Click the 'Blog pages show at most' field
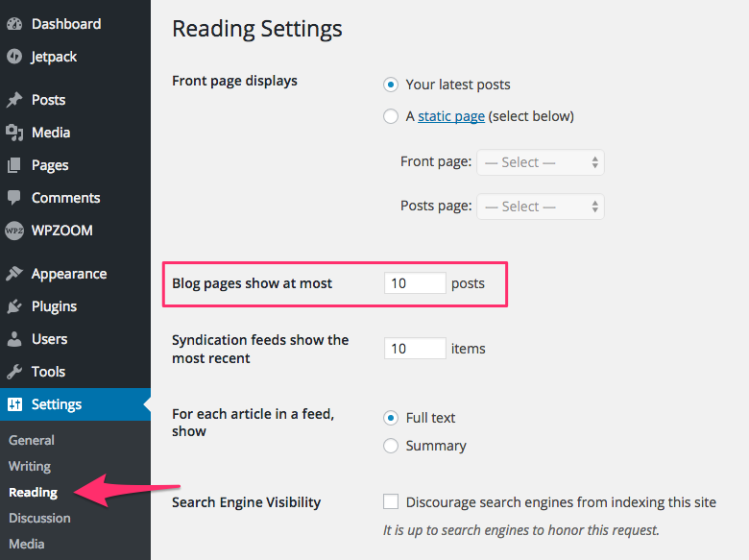749x560 pixels. click(415, 283)
